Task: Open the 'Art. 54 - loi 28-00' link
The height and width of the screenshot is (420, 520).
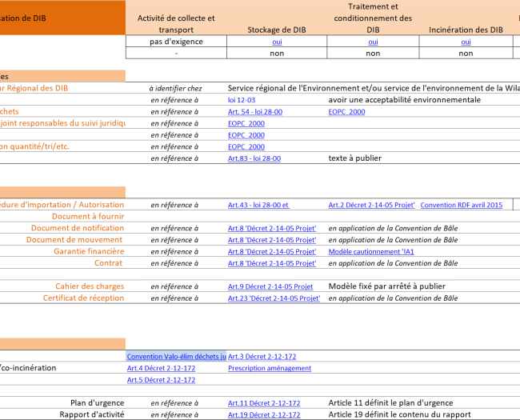Action: [x=254, y=112]
